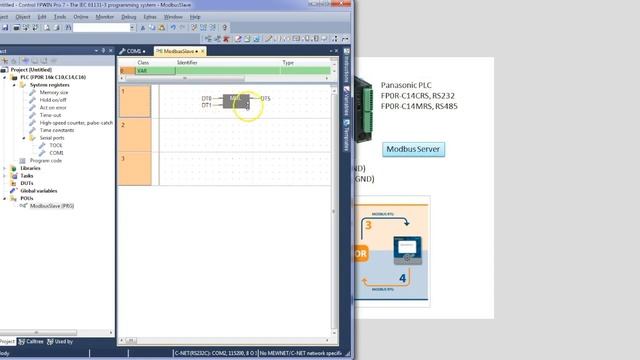The width and height of the screenshot is (640, 360).
Task: Click the Cut scissors icon
Action: tap(143, 27)
